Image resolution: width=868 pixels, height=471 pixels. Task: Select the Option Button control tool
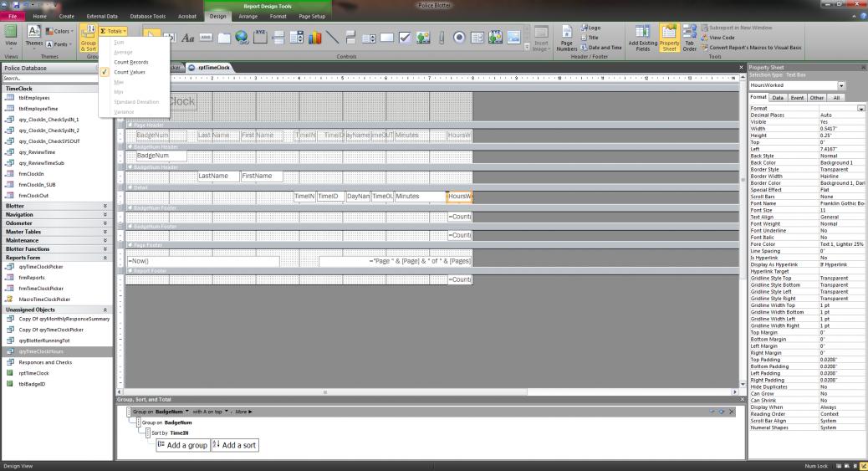pyautogui.click(x=459, y=38)
